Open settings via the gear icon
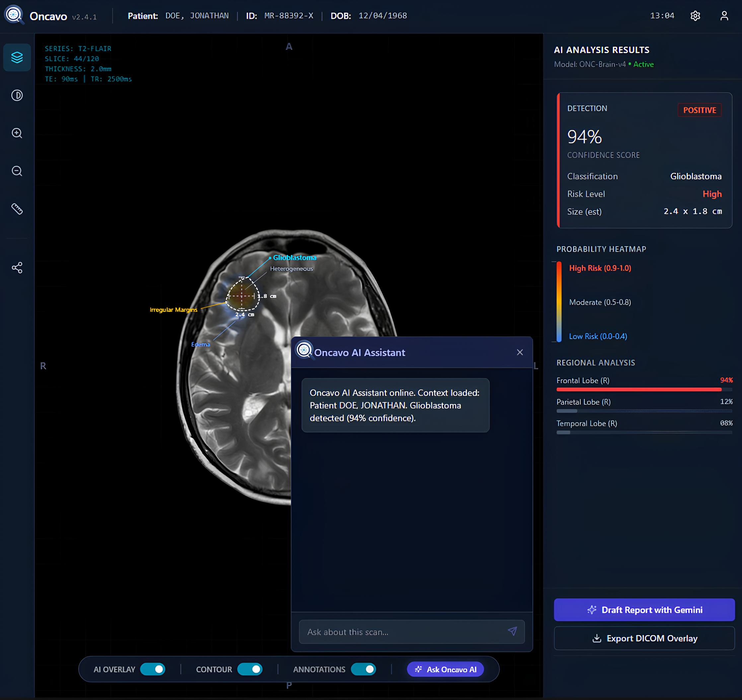The width and height of the screenshot is (742, 700). pyautogui.click(x=695, y=16)
